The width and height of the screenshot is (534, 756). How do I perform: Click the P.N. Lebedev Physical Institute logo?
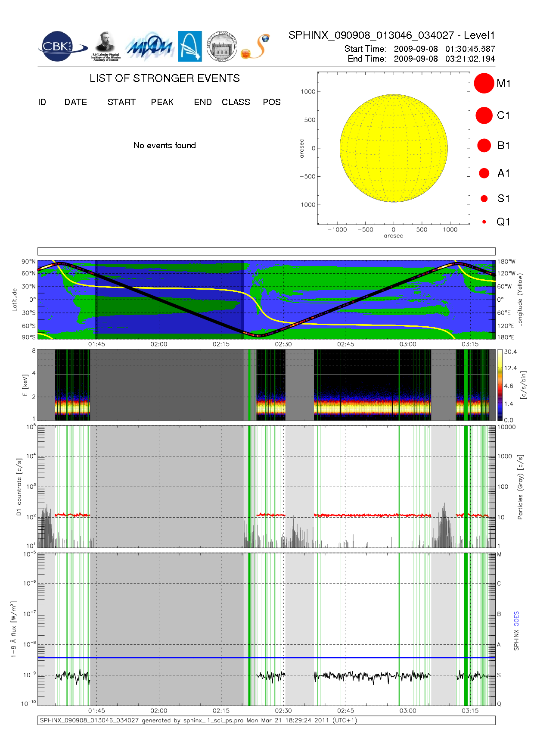point(106,47)
